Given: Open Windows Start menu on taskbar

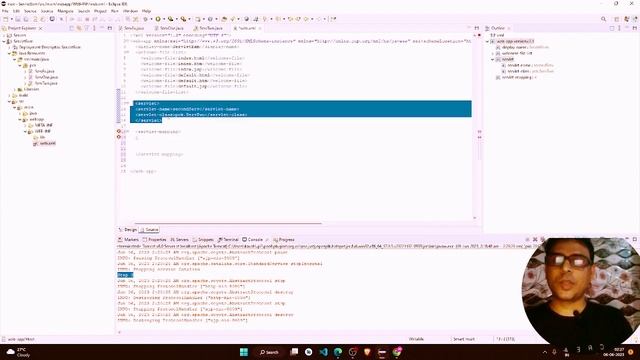Looking at the screenshot, I should 244,352.
